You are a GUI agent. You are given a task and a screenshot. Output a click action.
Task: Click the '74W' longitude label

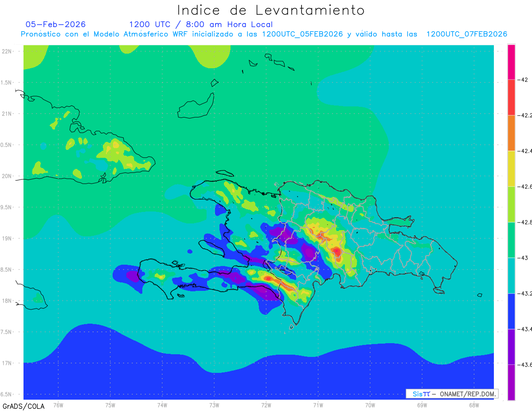point(162,405)
